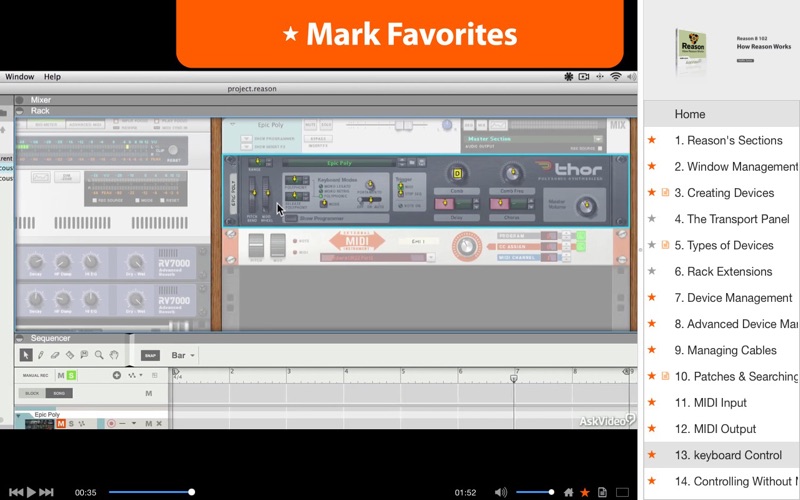Open the Master Section audio output dropdown
This screenshot has height=500, width=800.
(597, 139)
